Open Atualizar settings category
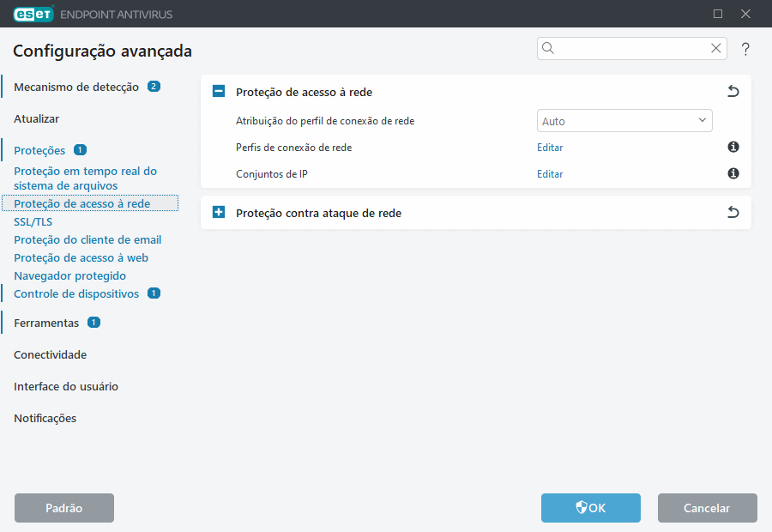Image resolution: width=772 pixels, height=532 pixels. 36,118
